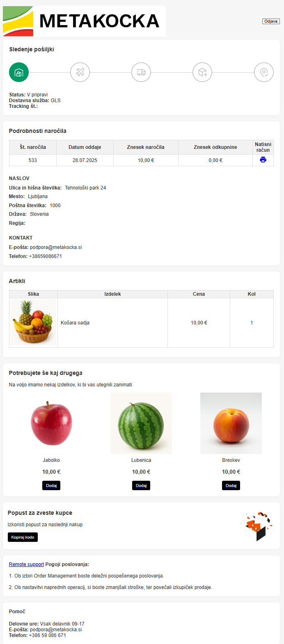Click the Košara sadja product image
This screenshot has width=284, height=644.
[x=33, y=322]
